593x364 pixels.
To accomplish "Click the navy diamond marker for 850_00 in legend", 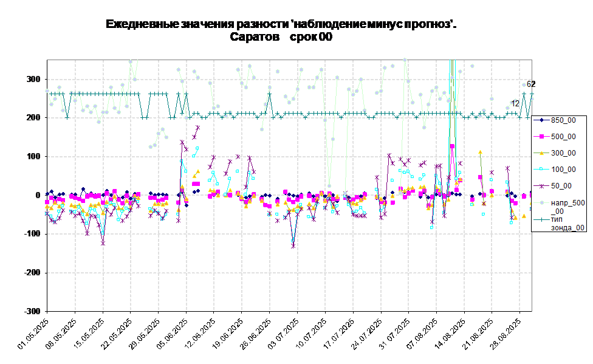I will [x=541, y=120].
